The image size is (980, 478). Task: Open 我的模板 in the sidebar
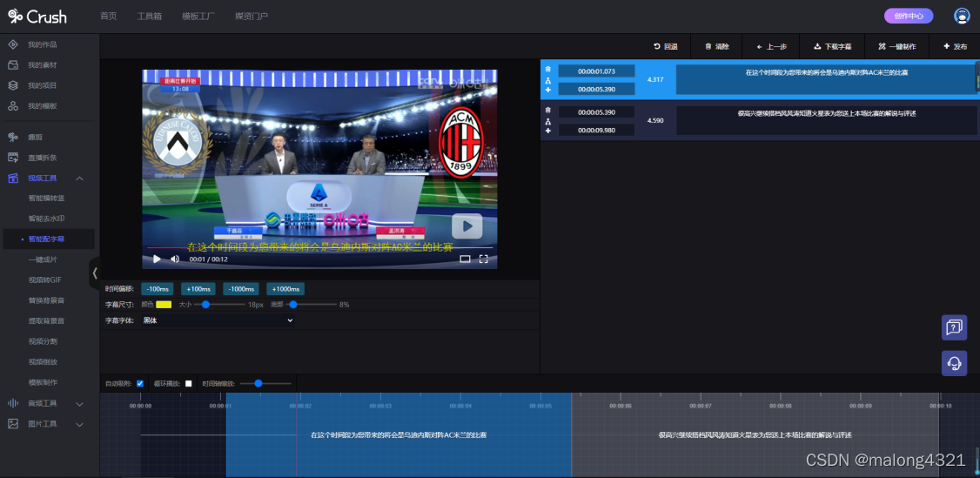[43, 106]
